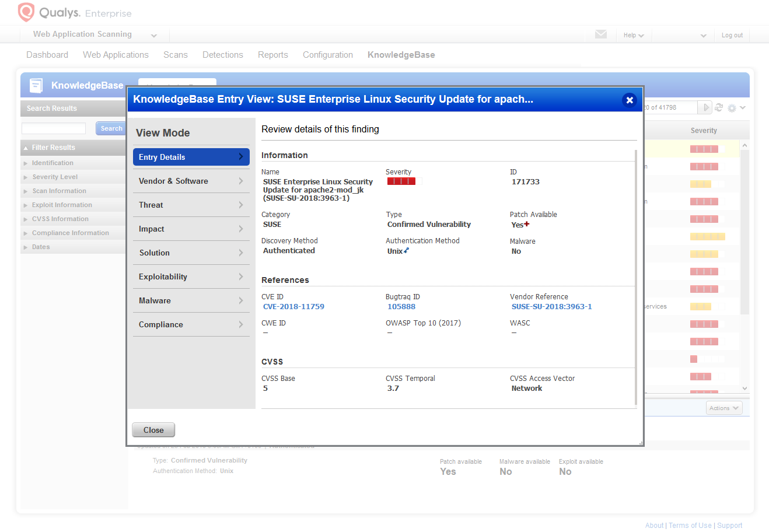Switch to Compliance section

click(191, 324)
